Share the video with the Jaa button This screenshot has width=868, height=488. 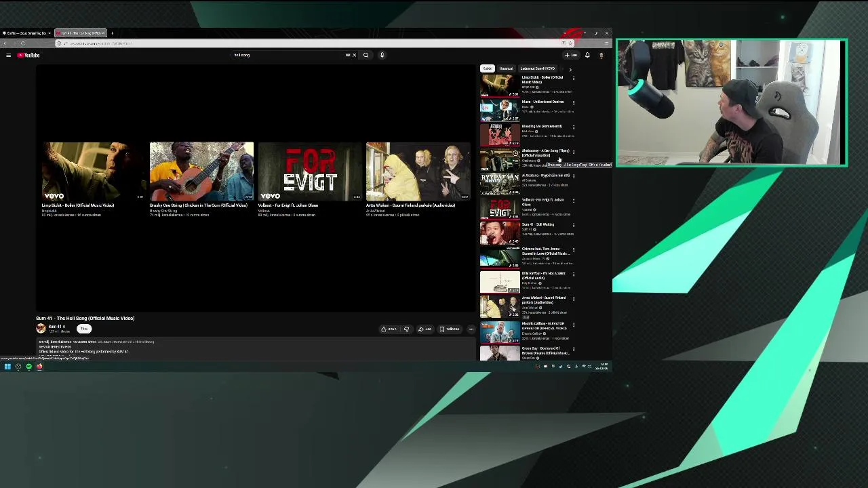(425, 329)
